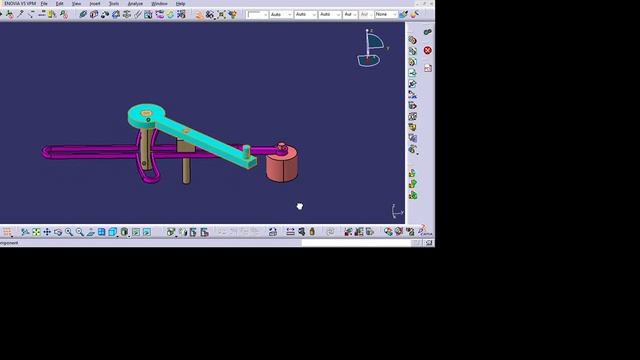The image size is (640, 360).
Task: Open the None layer dropdown
Action: (386, 15)
